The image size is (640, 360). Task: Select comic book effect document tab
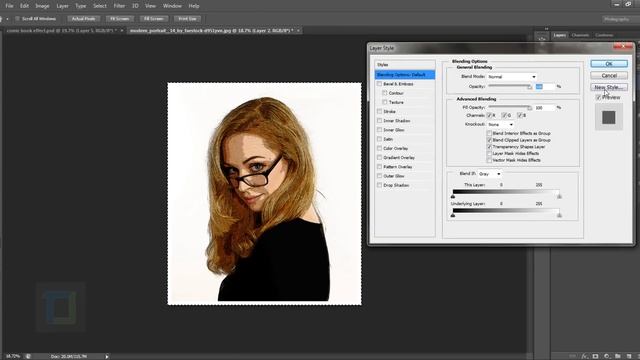pos(61,31)
